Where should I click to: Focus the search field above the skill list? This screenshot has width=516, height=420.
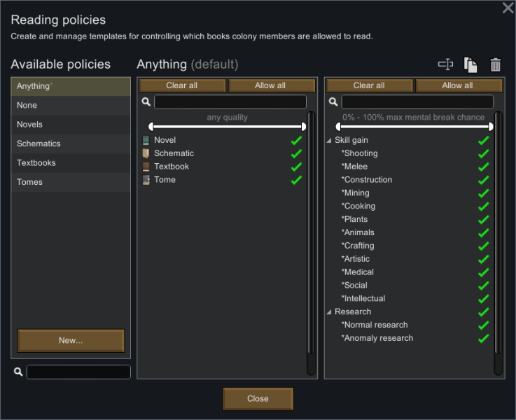click(417, 102)
